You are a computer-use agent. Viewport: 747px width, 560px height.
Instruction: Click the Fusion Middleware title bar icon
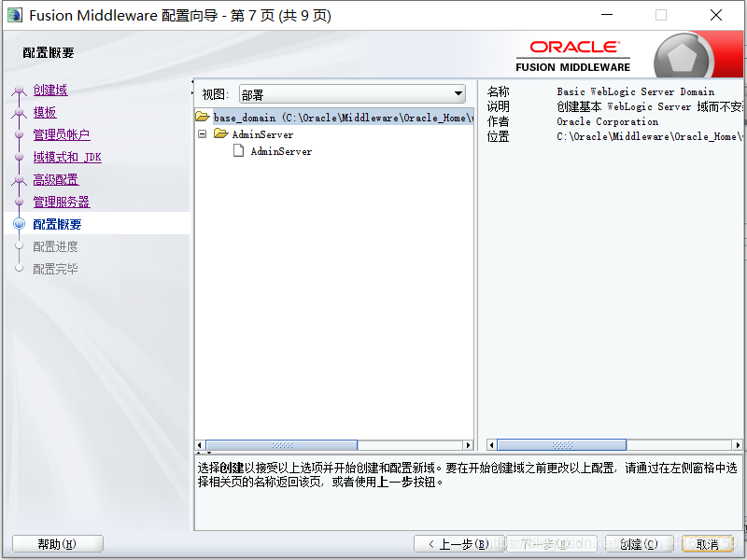point(15,15)
